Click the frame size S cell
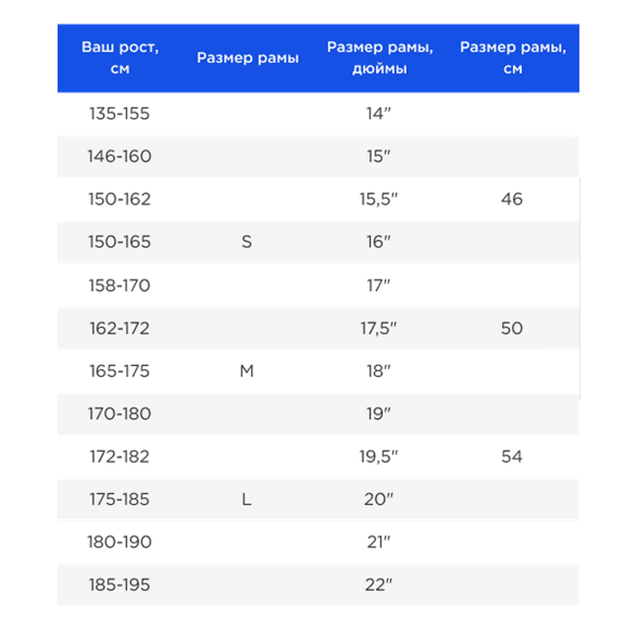Screen dimensions: 644x644 click(246, 242)
